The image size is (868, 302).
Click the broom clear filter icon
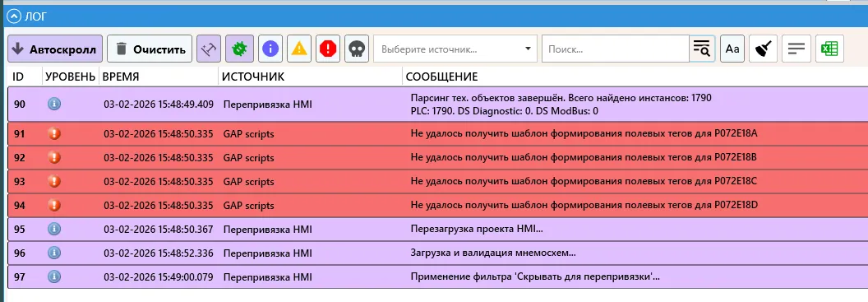764,49
